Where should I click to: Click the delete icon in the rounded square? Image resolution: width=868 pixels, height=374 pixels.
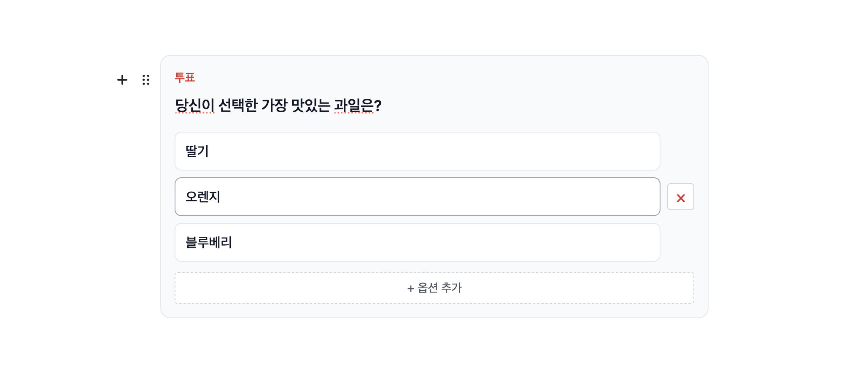(x=680, y=197)
